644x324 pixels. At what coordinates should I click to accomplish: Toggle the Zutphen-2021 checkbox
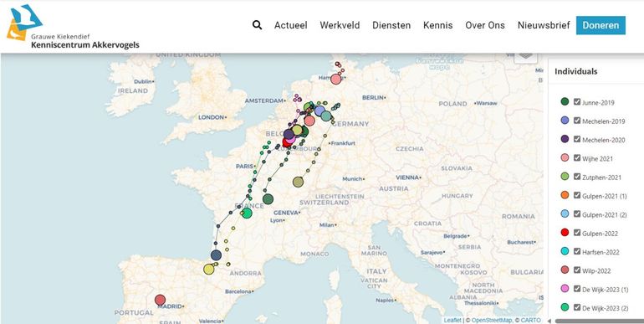point(577,177)
